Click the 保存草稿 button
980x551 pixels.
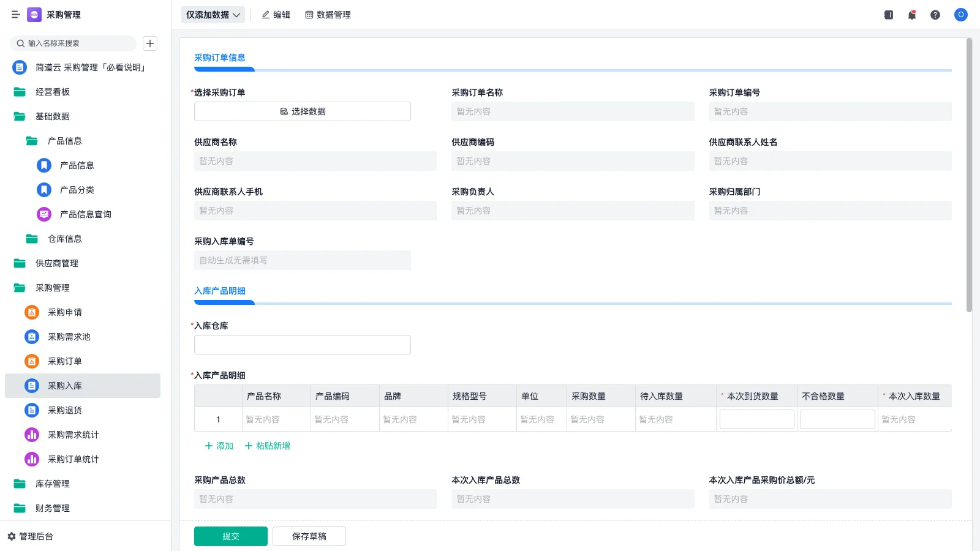pyautogui.click(x=309, y=536)
